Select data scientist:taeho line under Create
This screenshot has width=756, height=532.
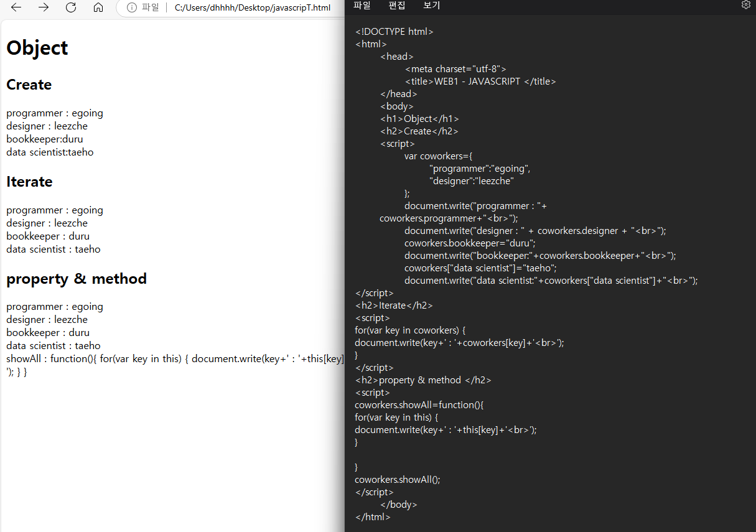tap(50, 152)
